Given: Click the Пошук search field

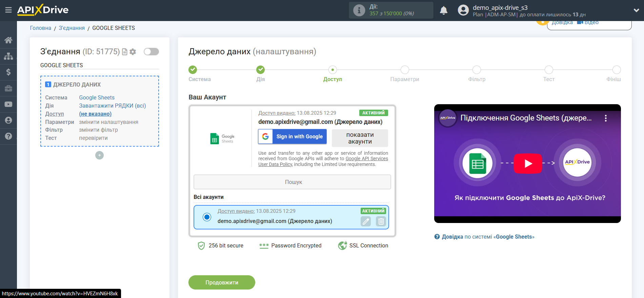Looking at the screenshot, I should click(x=292, y=182).
